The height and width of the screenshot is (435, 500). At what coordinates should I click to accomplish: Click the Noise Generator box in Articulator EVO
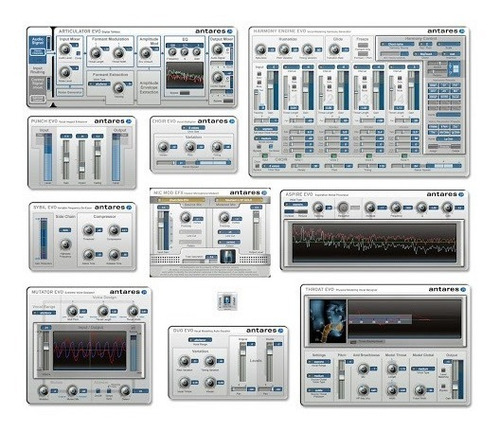tap(69, 93)
